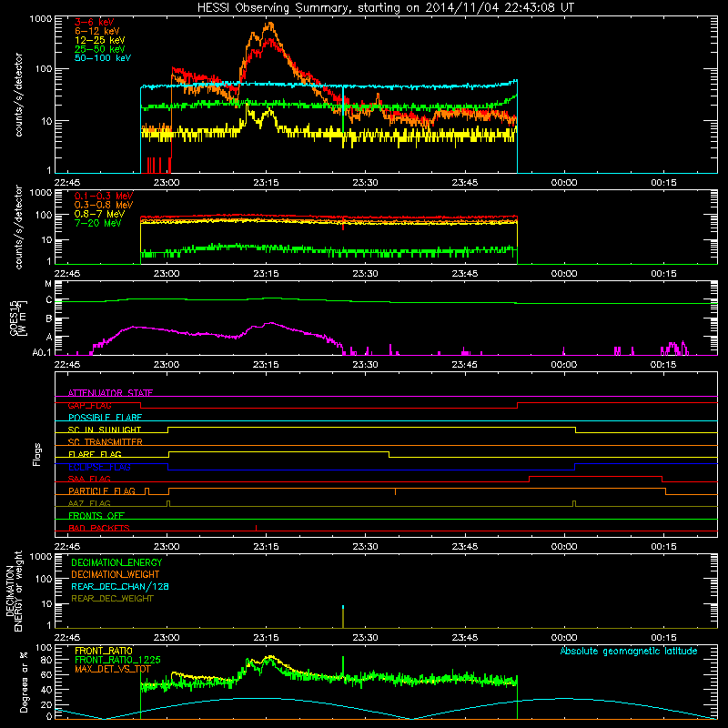The image size is (728, 728).
Task: Select the 0.1-0.3 MeV legend label
Action: point(104,196)
